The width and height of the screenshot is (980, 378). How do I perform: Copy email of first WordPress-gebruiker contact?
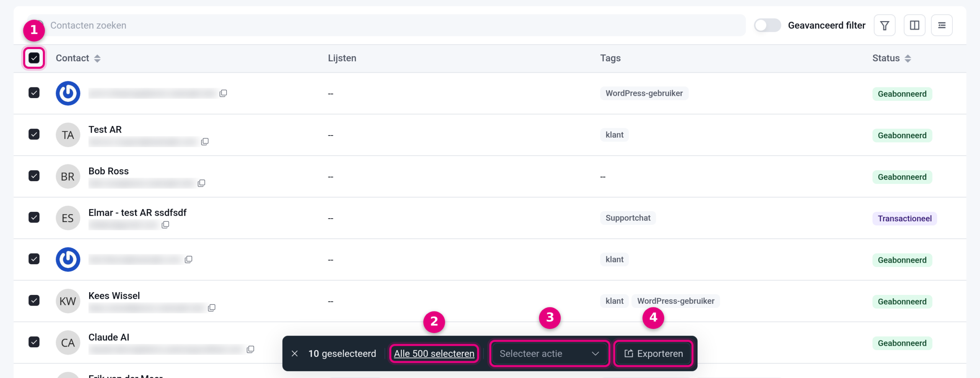click(223, 93)
